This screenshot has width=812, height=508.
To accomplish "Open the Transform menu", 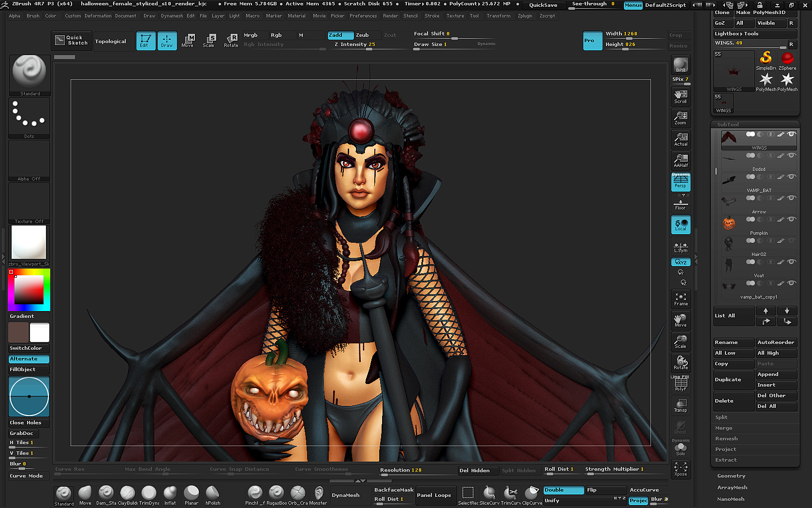I will coord(498,16).
